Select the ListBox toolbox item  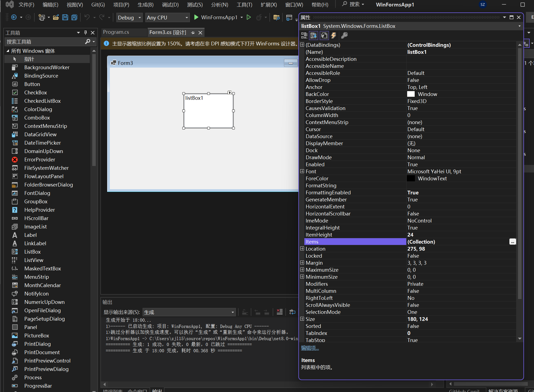click(x=47, y=252)
